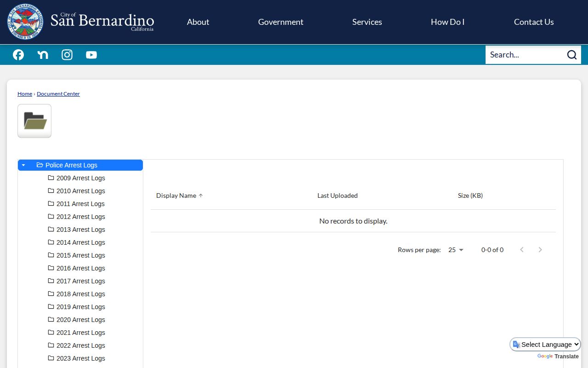This screenshot has width=588, height=368.
Task: Click the folder icon next to 2012 Arrest Logs
Action: pyautogui.click(x=51, y=216)
